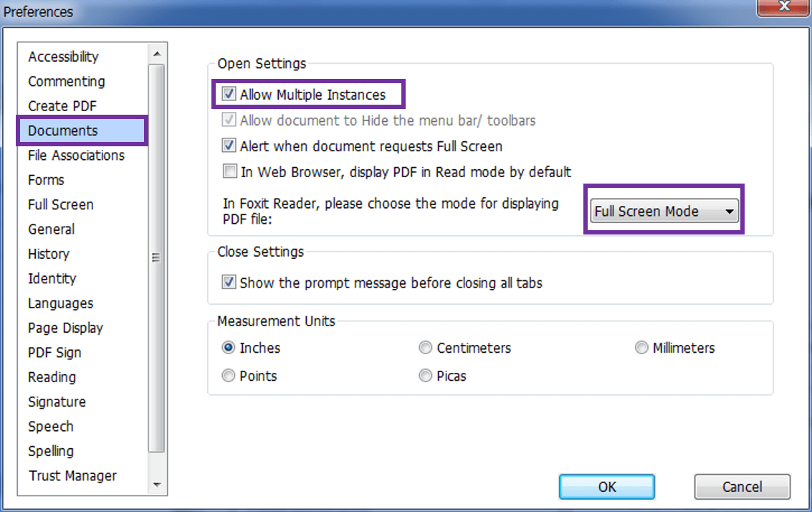Viewport: 812px width, 512px height.
Task: Cancel the Preferences dialog
Action: 742,486
